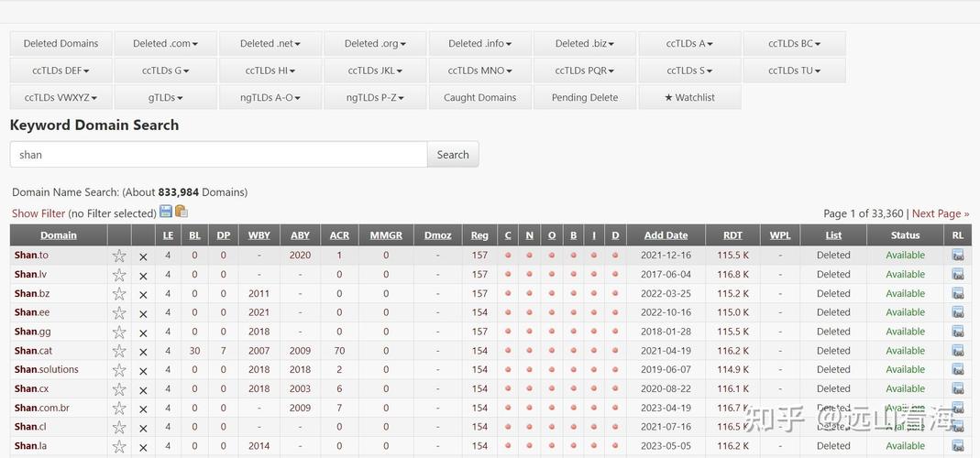Star Shan.com.br to add to watchlist

pos(119,408)
